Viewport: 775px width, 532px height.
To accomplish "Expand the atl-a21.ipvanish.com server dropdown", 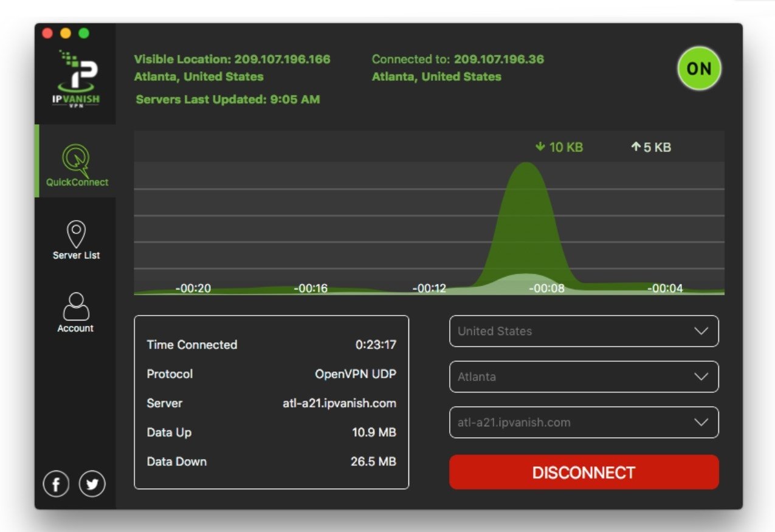I will 584,423.
